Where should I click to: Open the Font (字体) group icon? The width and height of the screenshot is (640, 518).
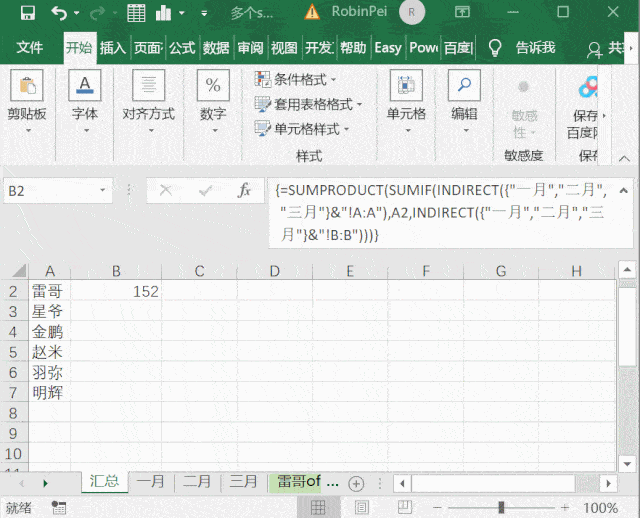click(x=84, y=85)
